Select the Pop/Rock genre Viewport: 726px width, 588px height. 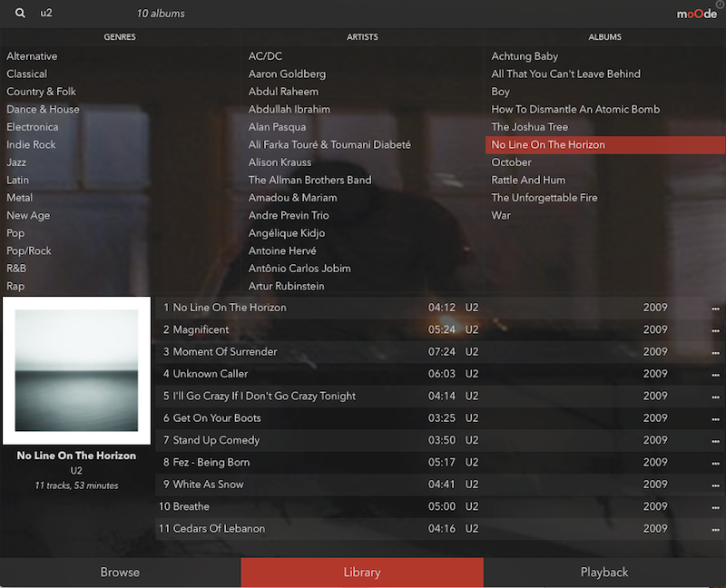point(29,250)
